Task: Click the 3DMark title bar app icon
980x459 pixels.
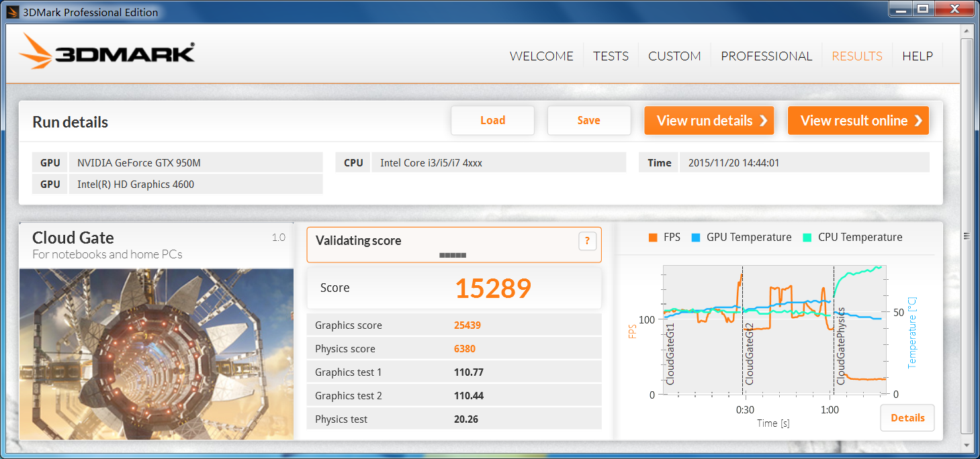Action: 12,11
